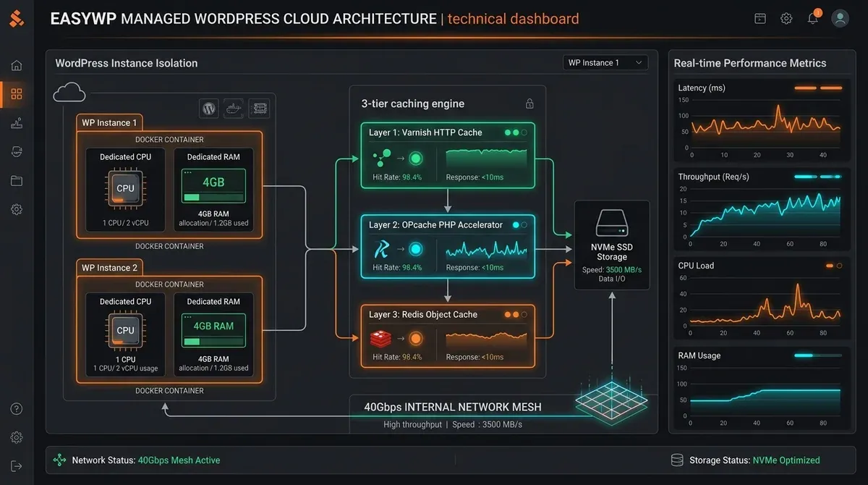Click the 40Gbps Mesh Active status text
Viewport: 868px width, 485px height.
(179, 460)
